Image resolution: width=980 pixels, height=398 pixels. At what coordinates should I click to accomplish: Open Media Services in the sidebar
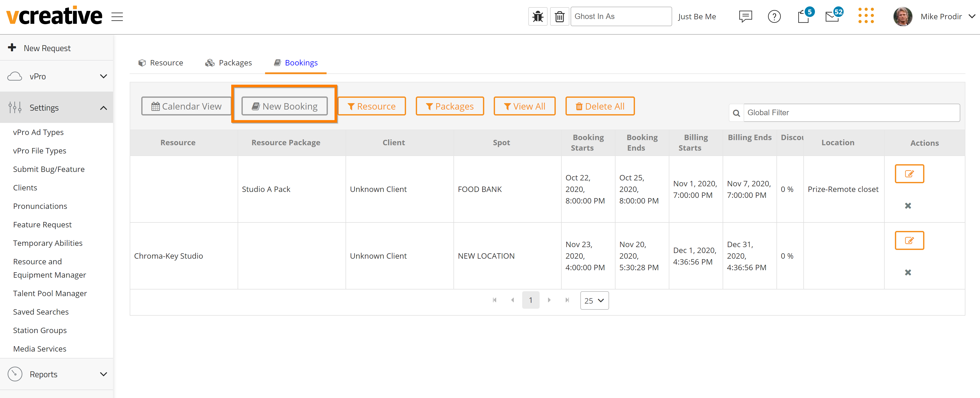39,349
